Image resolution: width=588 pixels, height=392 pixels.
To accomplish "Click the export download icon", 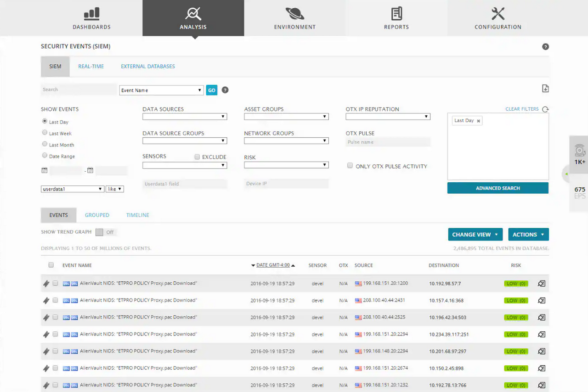I will tap(545, 89).
